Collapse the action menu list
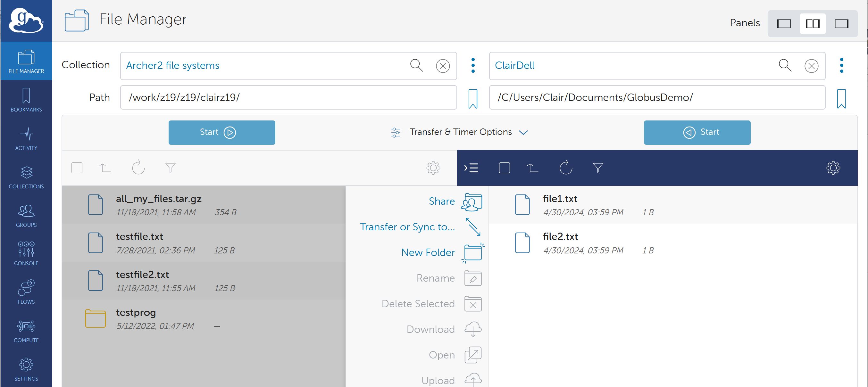Image resolution: width=868 pixels, height=387 pixels. [x=471, y=168]
